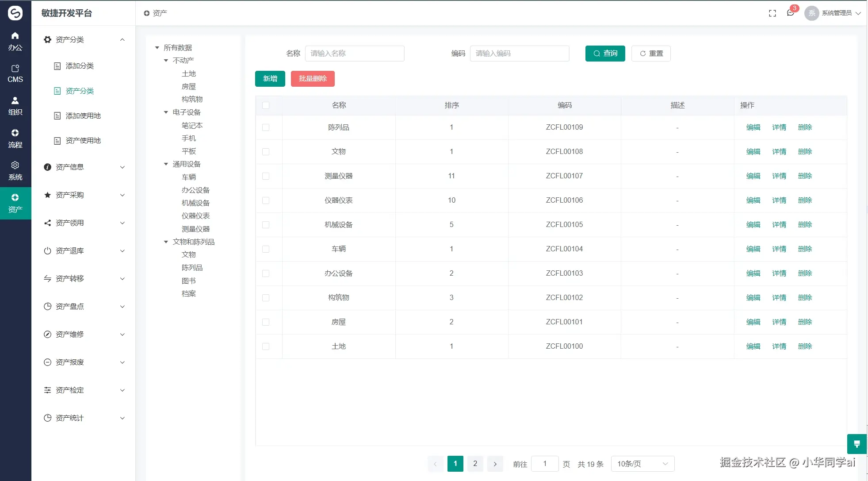
Task: Go to page 2 in pagination
Action: click(x=475, y=464)
